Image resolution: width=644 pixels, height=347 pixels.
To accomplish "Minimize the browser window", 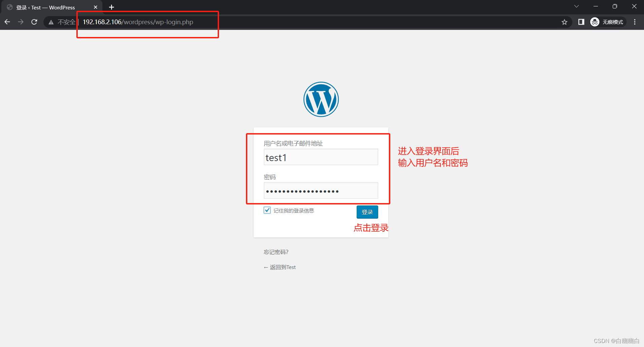I will point(596,6).
